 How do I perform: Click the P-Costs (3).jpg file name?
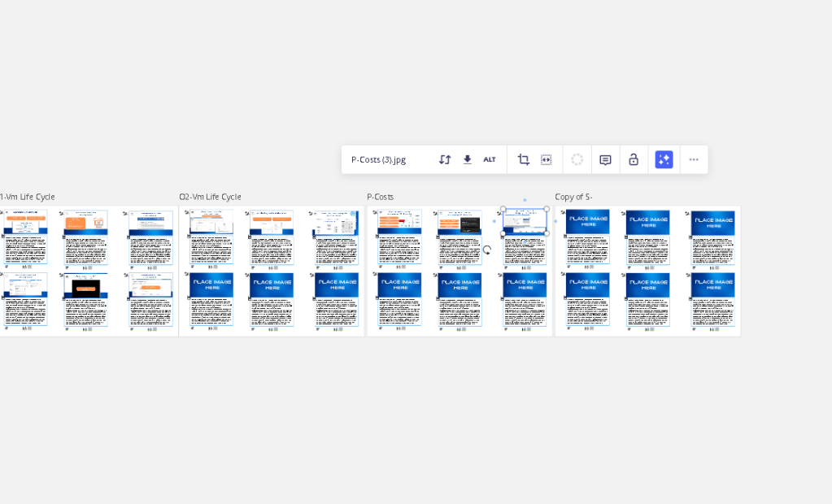pos(378,159)
